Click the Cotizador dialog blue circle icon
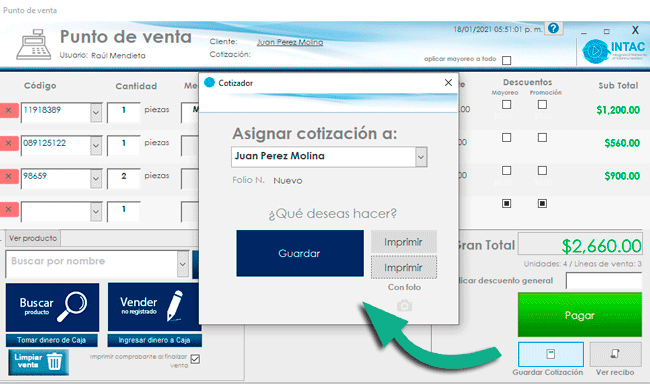This screenshot has height=384, width=650. 210,83
